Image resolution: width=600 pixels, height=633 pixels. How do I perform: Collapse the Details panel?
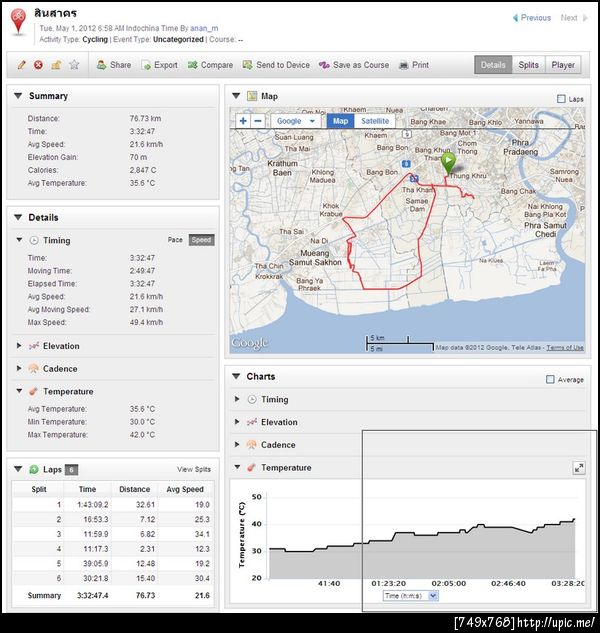[x=18, y=217]
